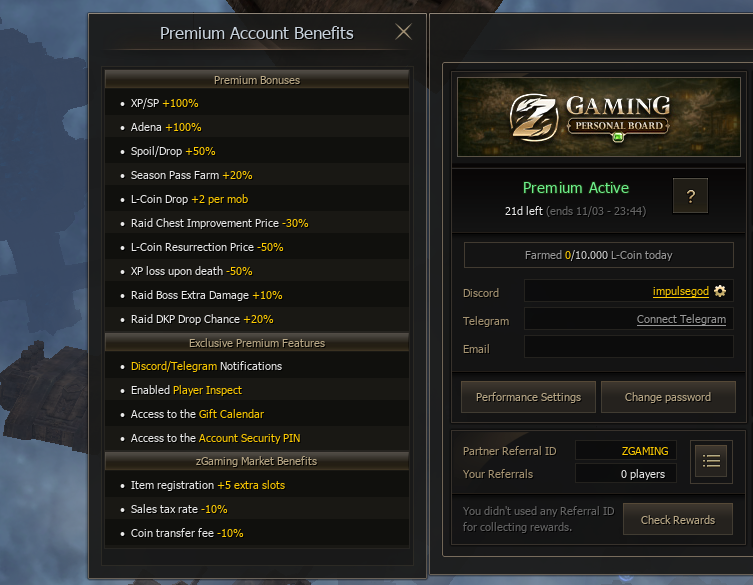Click the Your Referrals 0 players field
753x585 pixels.
626,474
